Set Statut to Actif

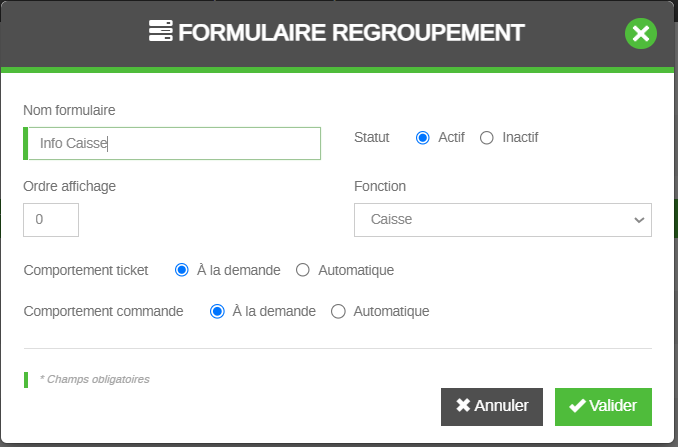click(x=423, y=137)
